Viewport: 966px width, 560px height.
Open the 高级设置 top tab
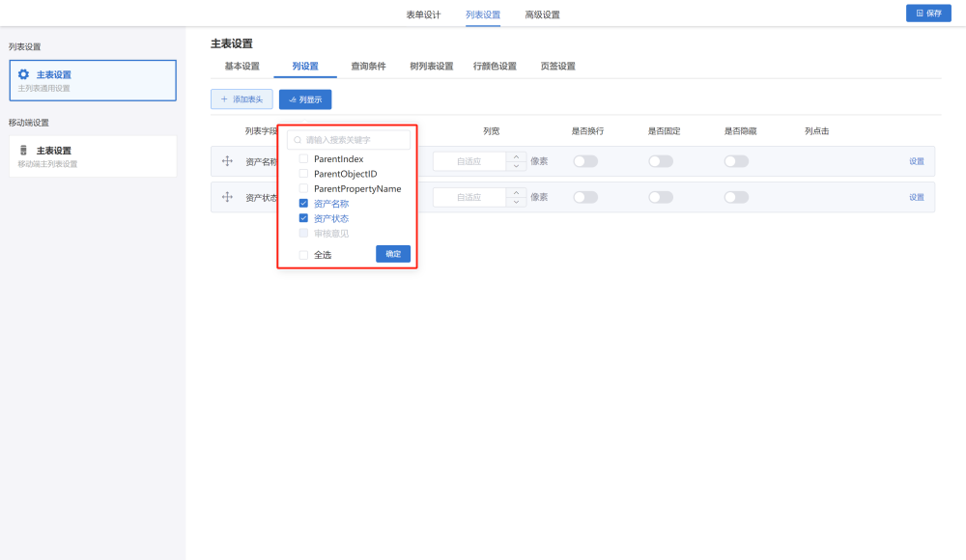tap(542, 14)
